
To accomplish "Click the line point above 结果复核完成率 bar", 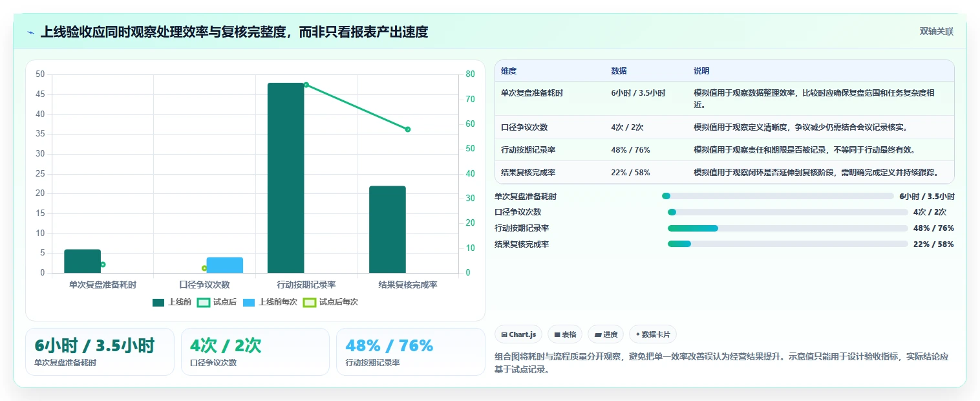I will click(408, 129).
